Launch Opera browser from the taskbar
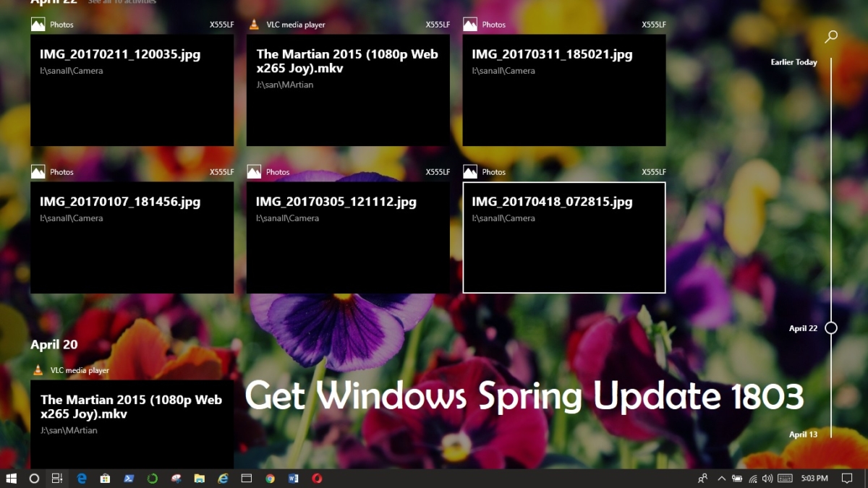This screenshot has height=488, width=868. 317,478
